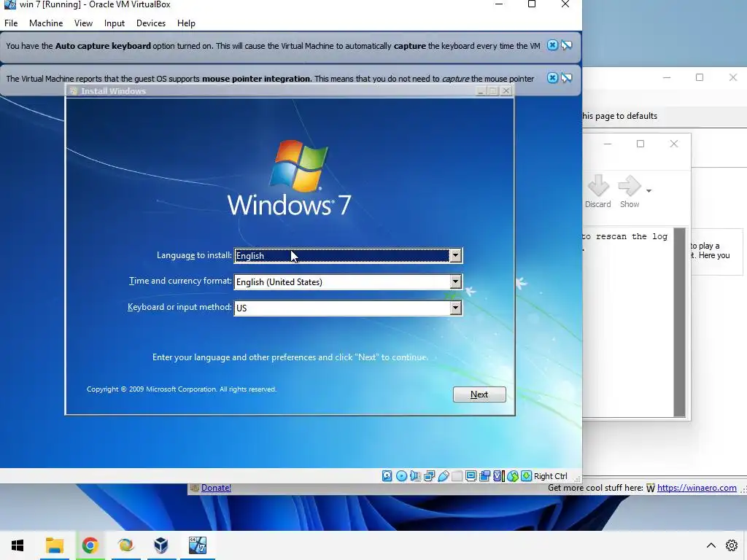Suppress future mouse pointer integration messages
The width and height of the screenshot is (747, 560).
(x=566, y=77)
